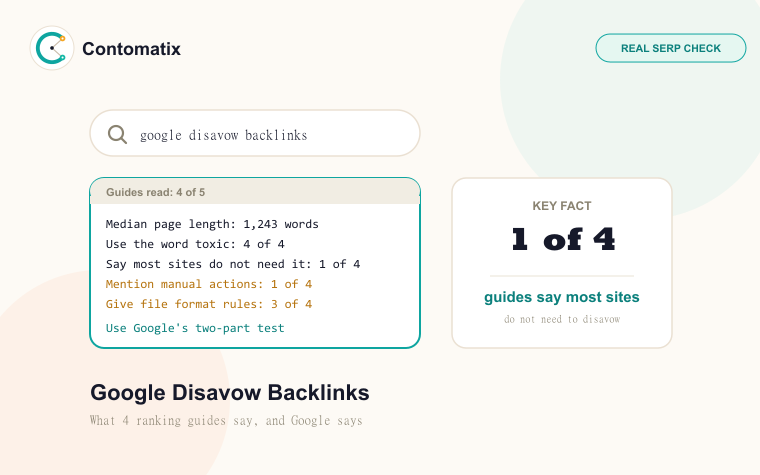Image resolution: width=760 pixels, height=475 pixels.
Task: Click the Contomatix logo icon
Action: point(52,48)
